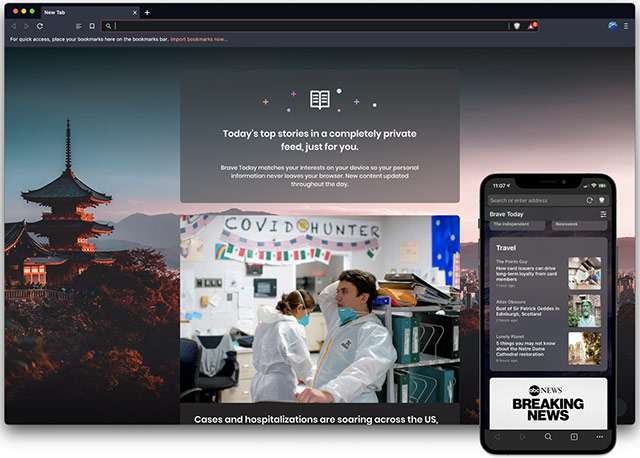This screenshot has width=640, height=458.
Task: Focus the desktop browser address bar
Action: 300,25
